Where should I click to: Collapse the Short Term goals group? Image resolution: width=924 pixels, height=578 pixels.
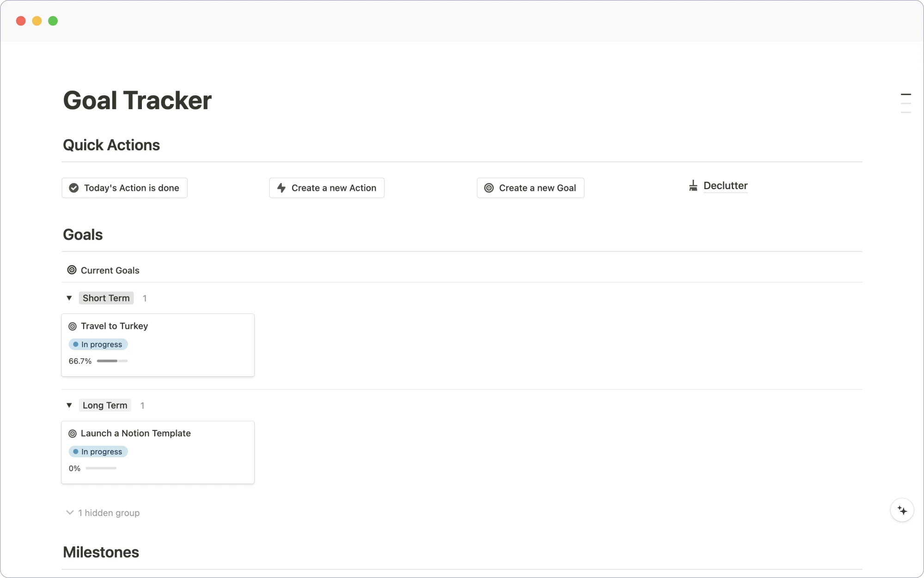click(69, 298)
